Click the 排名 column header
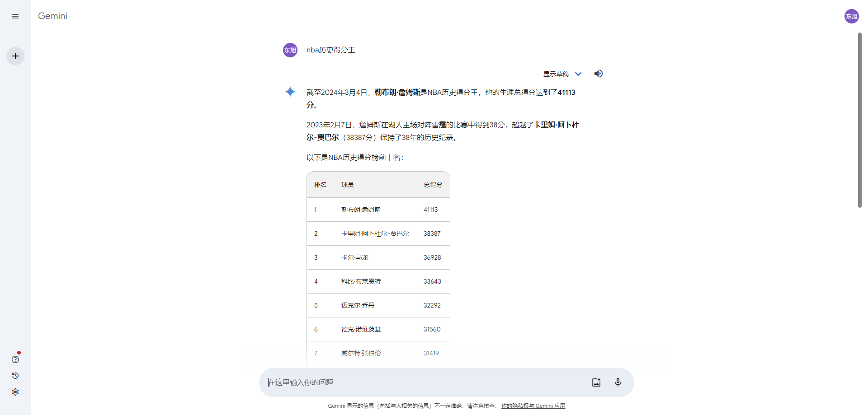This screenshot has height=415, width=868. coord(321,185)
